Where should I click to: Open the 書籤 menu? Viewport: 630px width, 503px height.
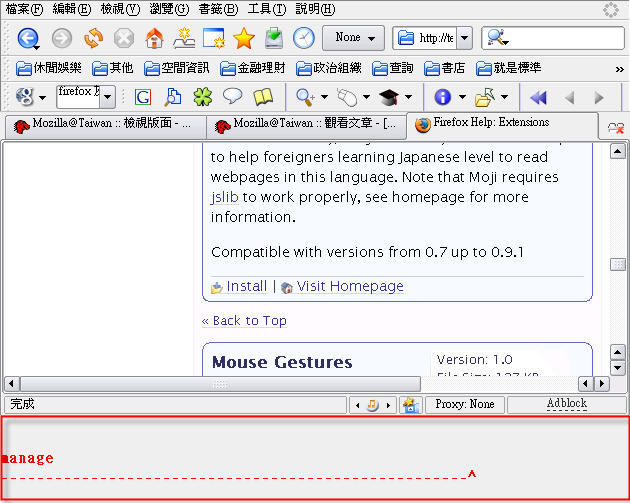[x=218, y=9]
